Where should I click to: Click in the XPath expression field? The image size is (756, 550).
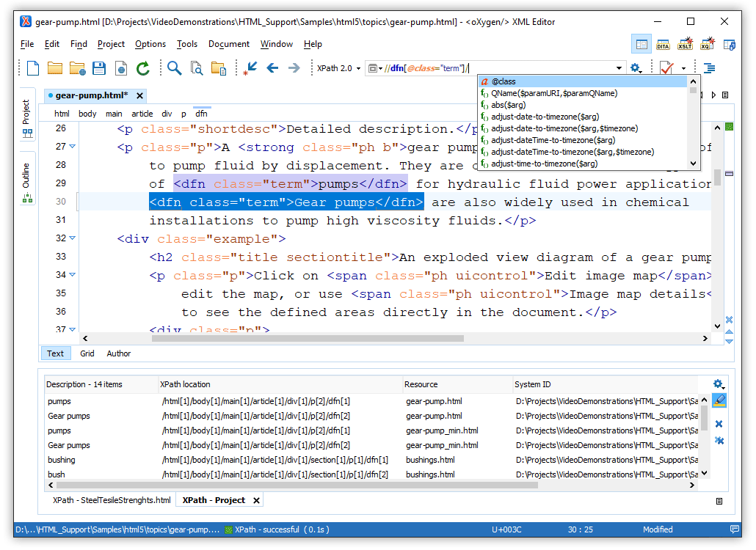pos(497,68)
